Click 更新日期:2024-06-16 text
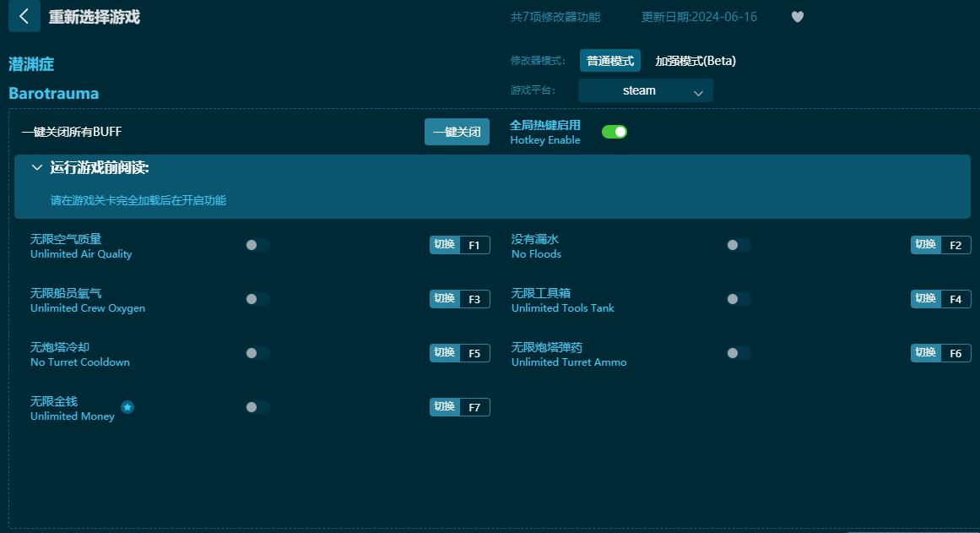The width and height of the screenshot is (980, 533). point(699,17)
